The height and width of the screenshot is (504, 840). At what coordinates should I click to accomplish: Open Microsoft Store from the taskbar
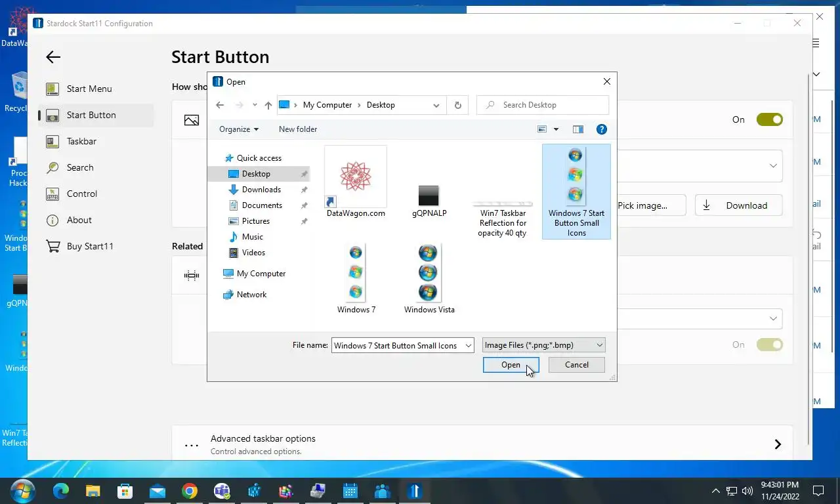125,491
